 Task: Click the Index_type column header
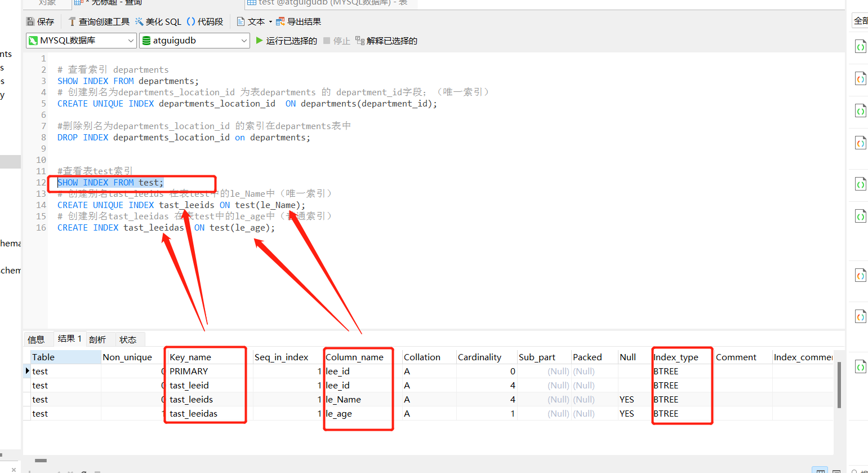tap(683, 357)
